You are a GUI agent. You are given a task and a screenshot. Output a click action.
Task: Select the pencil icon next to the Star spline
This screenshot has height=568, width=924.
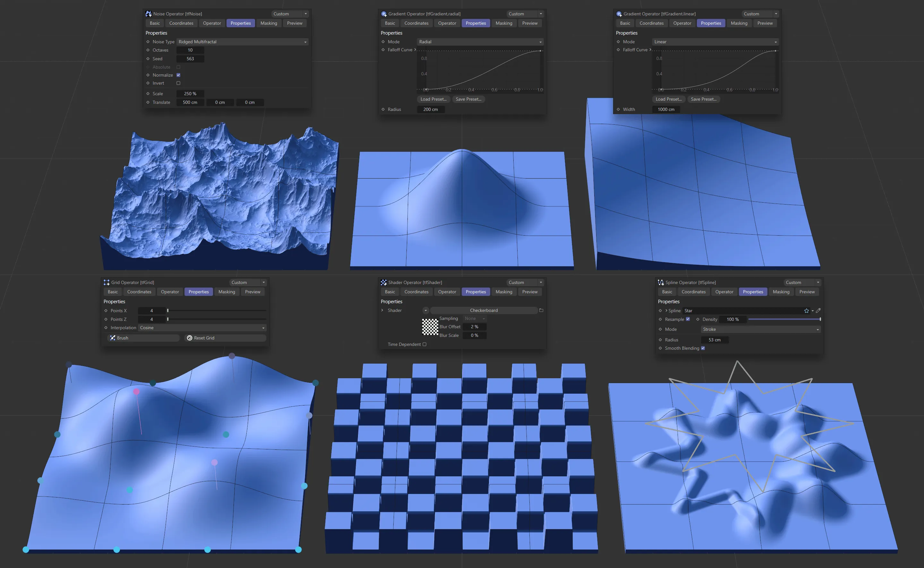[x=819, y=311]
